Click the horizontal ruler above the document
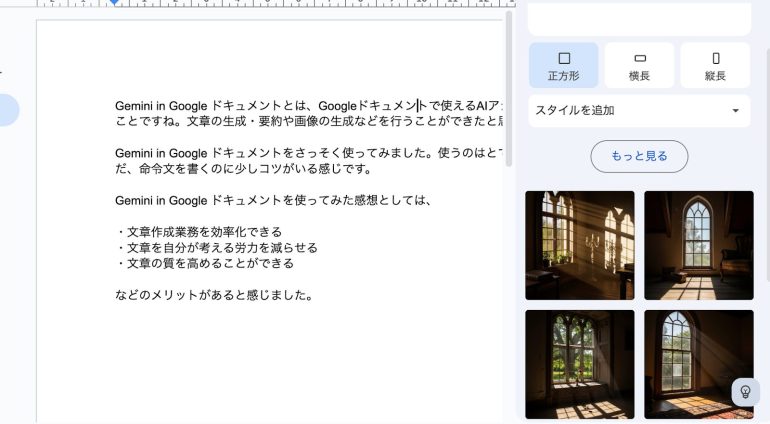770x424 pixels. (300, 4)
